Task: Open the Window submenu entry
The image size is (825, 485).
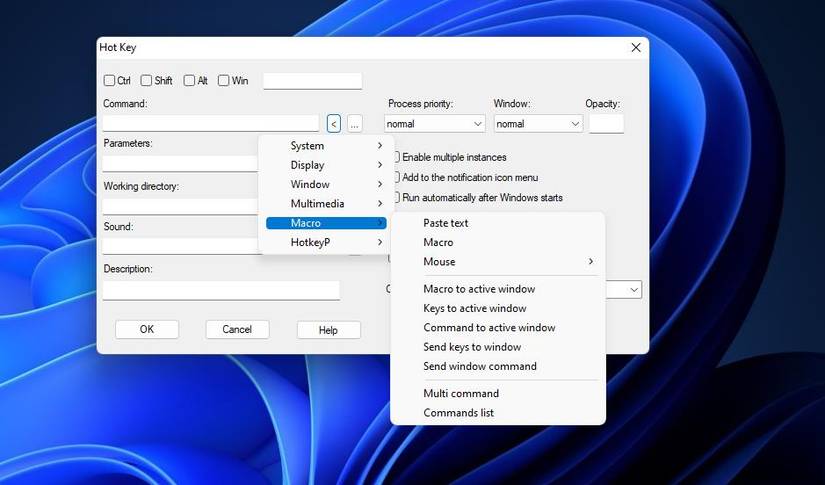Action: coord(326,185)
